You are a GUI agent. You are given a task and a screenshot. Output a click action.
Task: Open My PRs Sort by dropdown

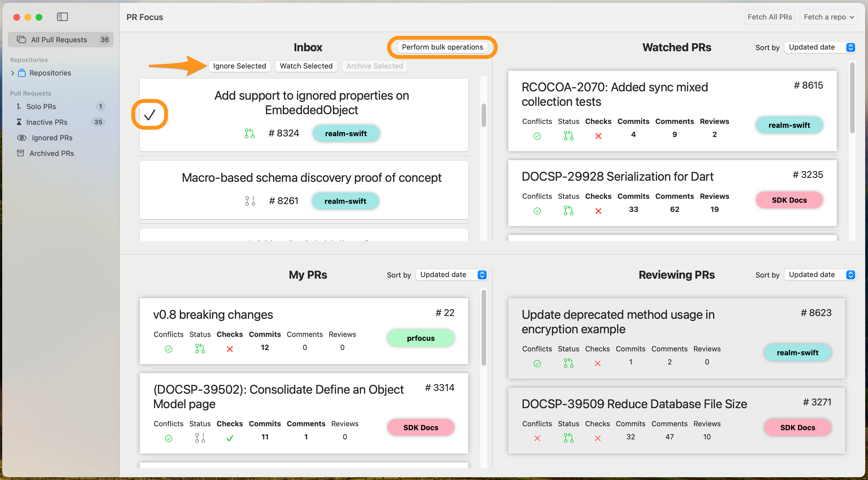click(451, 275)
